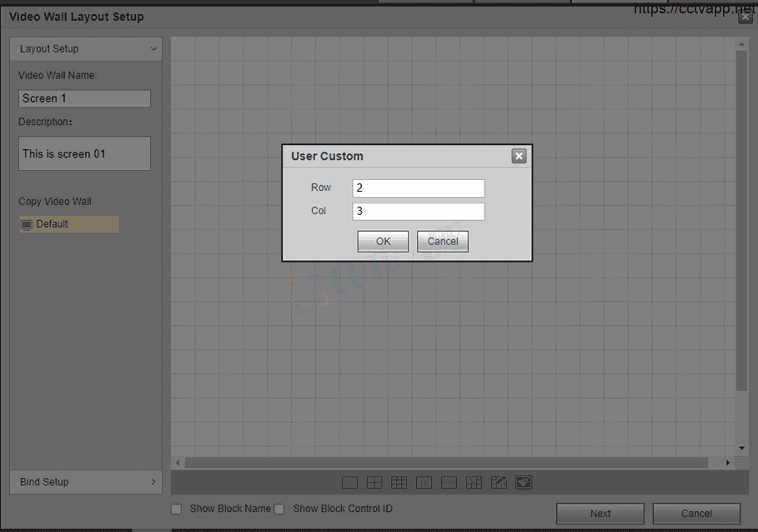This screenshot has width=758, height=532.
Task: Select the 3x3 grid layout icon
Action: click(399, 482)
